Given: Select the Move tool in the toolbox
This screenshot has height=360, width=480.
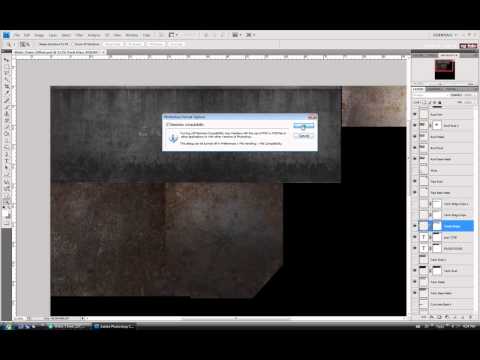Looking at the screenshot, I should point(6,60).
